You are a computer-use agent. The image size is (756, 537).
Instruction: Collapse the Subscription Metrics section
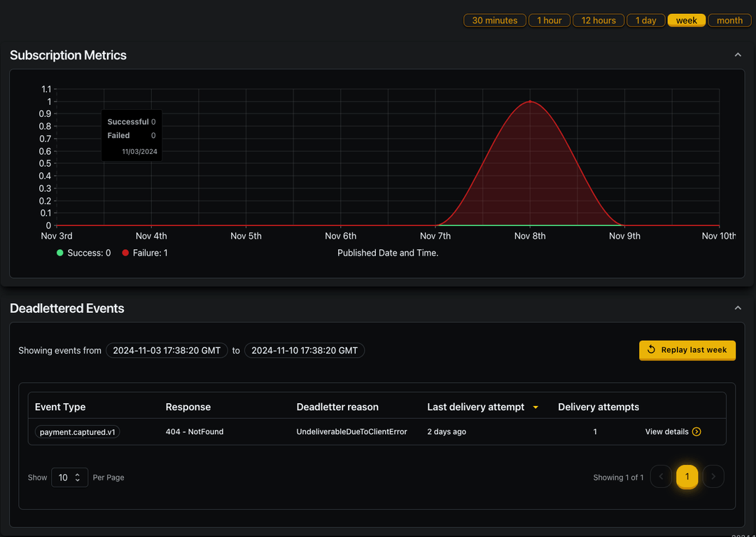pos(737,55)
